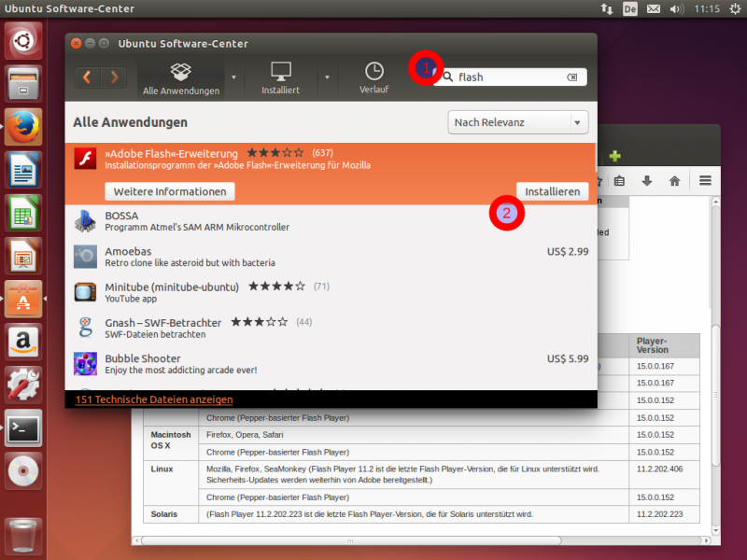Clear the flash search field
Viewport: 747px width, 560px height.
coord(571,77)
